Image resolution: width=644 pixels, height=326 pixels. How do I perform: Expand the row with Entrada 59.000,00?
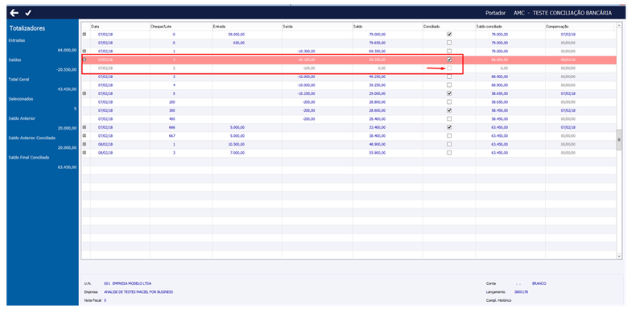(85, 35)
